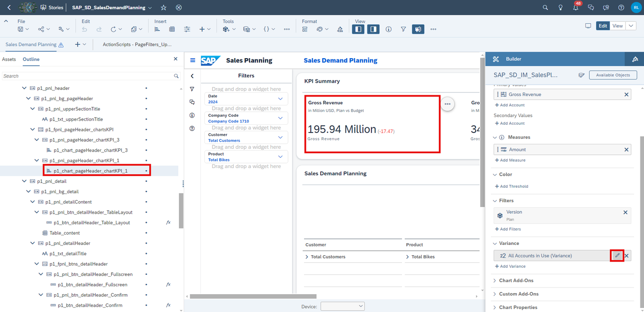Select Table_content in the outline

(x=65, y=233)
